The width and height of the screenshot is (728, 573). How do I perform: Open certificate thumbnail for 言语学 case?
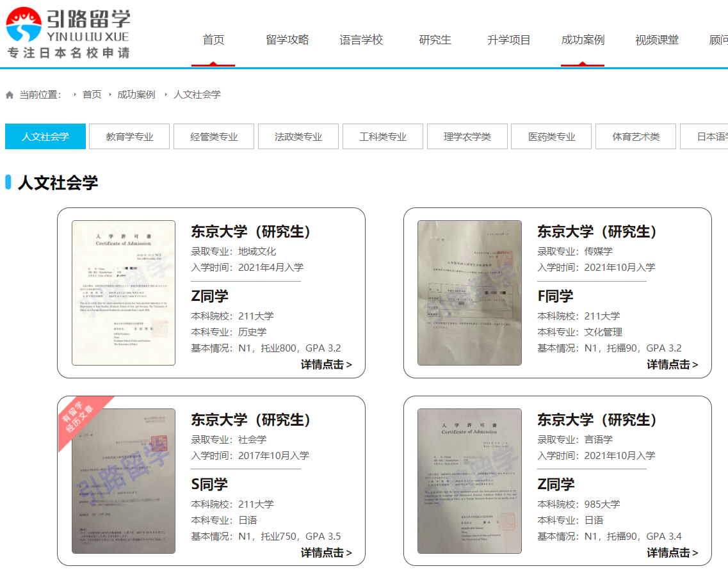point(469,481)
